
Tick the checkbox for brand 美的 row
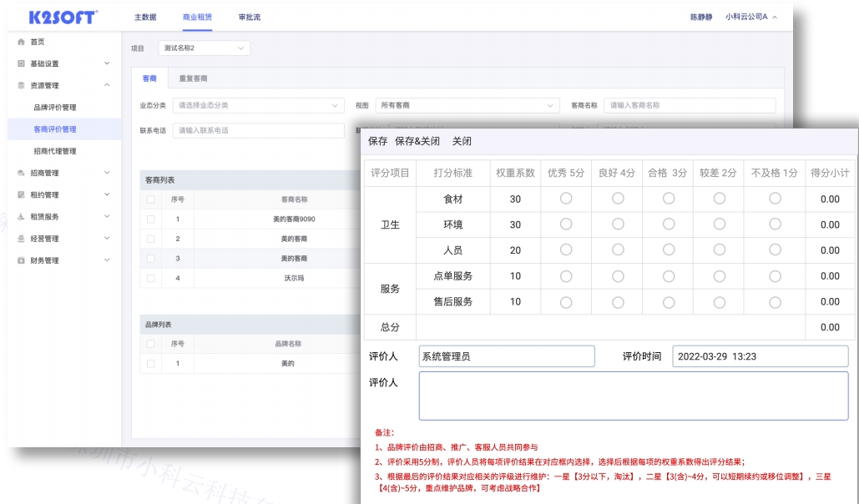point(150,363)
